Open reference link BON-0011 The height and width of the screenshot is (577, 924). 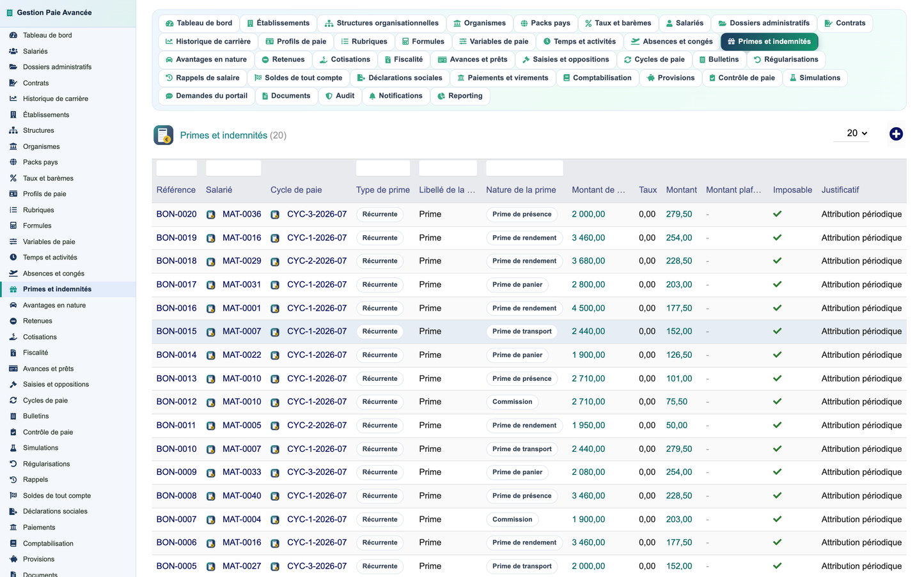point(176,425)
